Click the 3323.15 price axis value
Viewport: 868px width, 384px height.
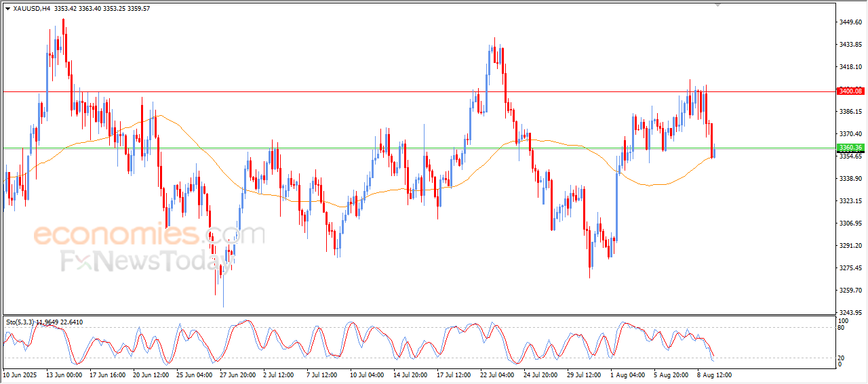(x=850, y=201)
